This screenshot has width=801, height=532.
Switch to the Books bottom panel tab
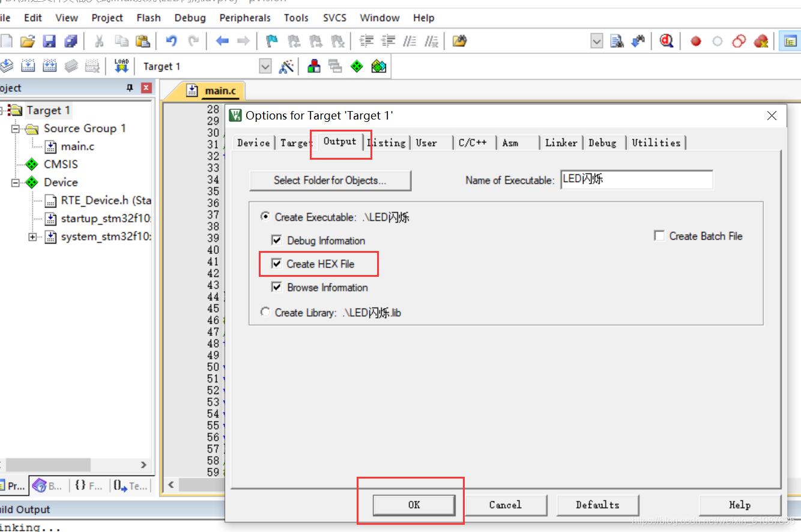pyautogui.click(x=47, y=486)
